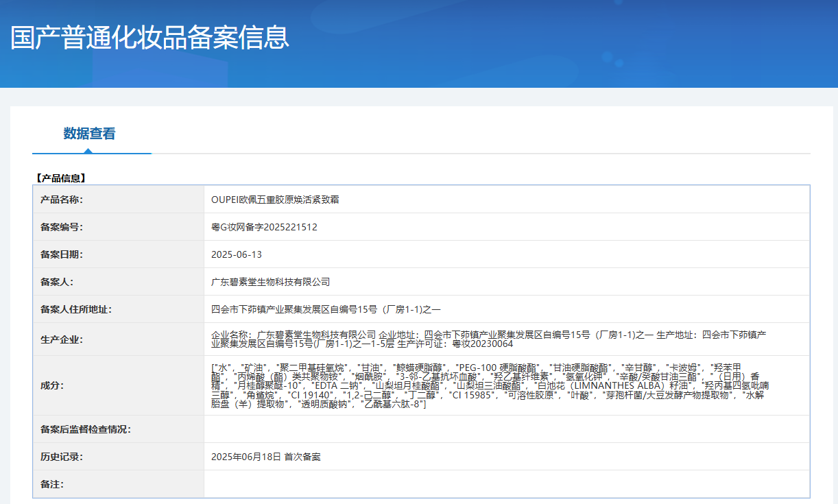Image resolution: width=838 pixels, height=504 pixels.
Task: Open the 数据查看 tab
Action: coord(90,134)
